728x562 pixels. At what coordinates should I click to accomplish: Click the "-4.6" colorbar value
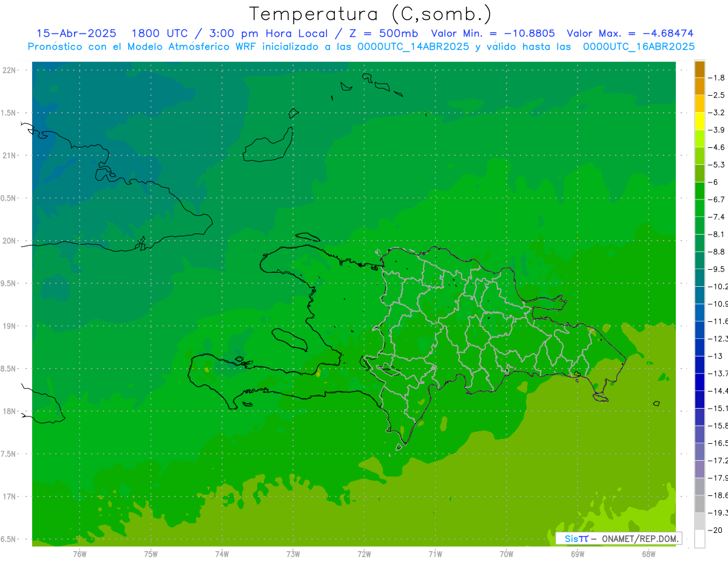click(716, 147)
